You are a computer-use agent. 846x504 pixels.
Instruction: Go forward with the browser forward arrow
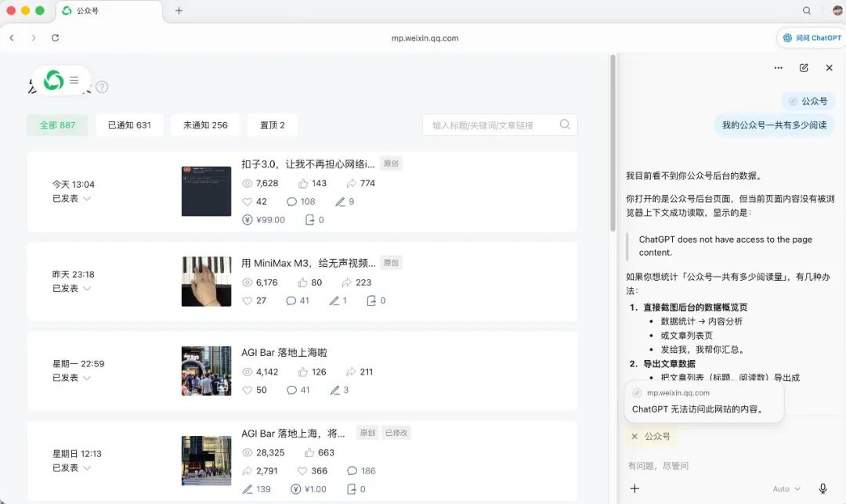coord(34,38)
